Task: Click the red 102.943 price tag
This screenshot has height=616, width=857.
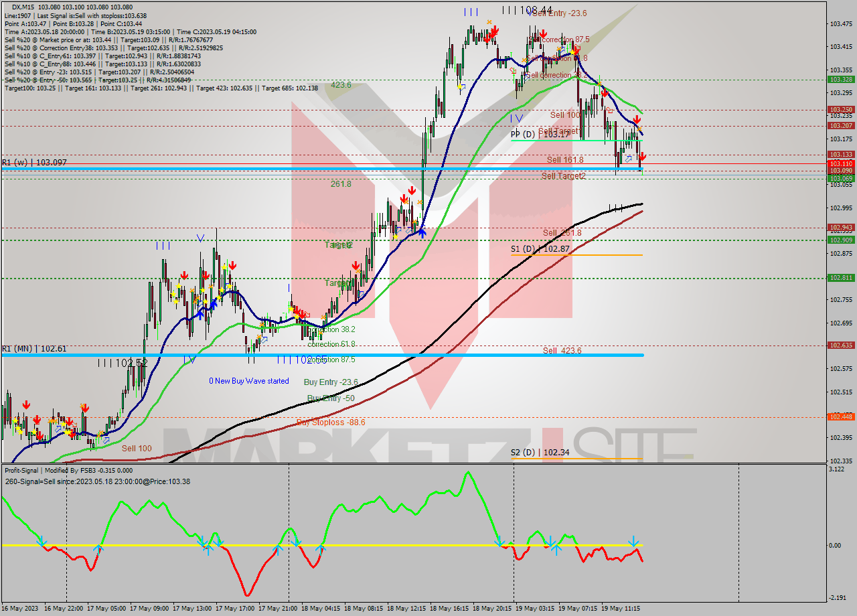Action: tap(842, 227)
